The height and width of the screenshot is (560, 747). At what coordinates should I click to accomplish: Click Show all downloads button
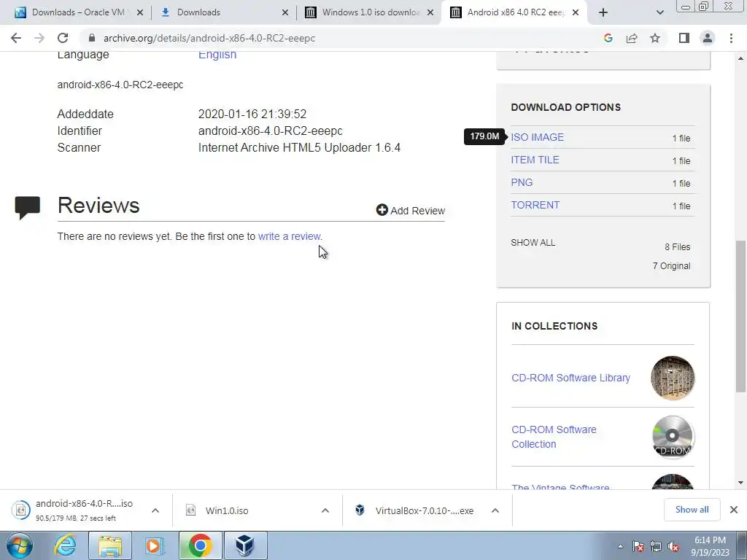tap(692, 510)
